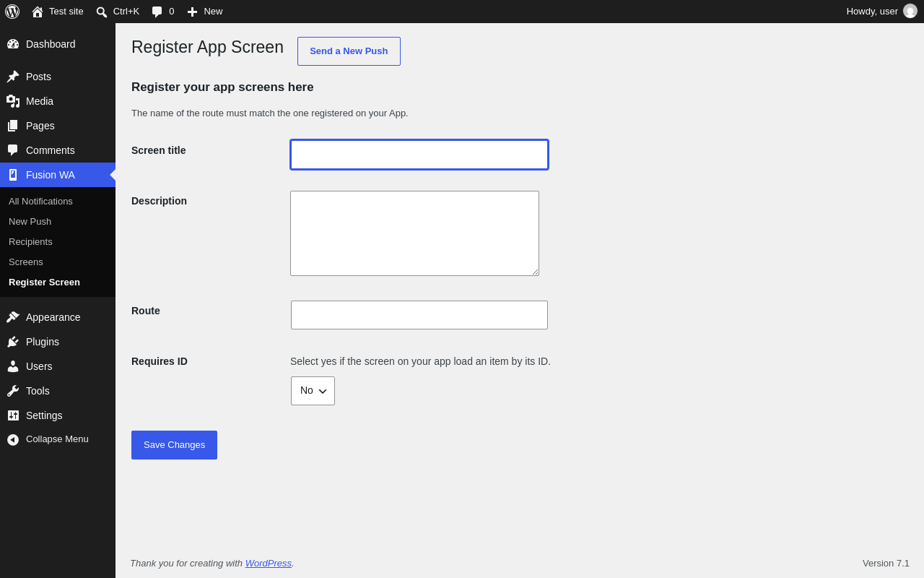Screen dimensions: 924x578
Task: Select the Screens submenu item
Action: (26, 262)
